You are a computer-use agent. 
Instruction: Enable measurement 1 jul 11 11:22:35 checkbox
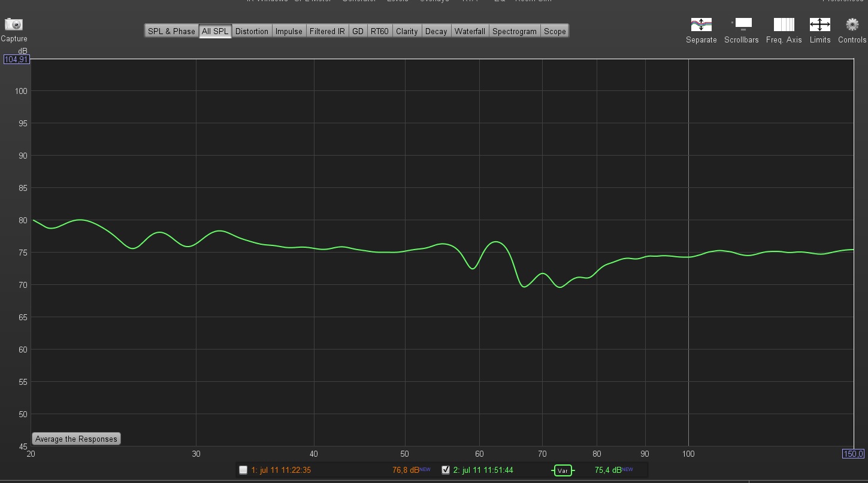243,470
